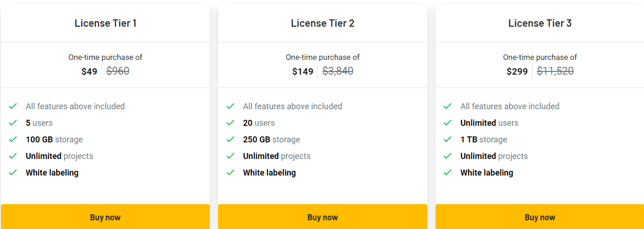Click the crossed-out $11,520 price
Viewport: 644px width, 229px height.
coord(555,71)
